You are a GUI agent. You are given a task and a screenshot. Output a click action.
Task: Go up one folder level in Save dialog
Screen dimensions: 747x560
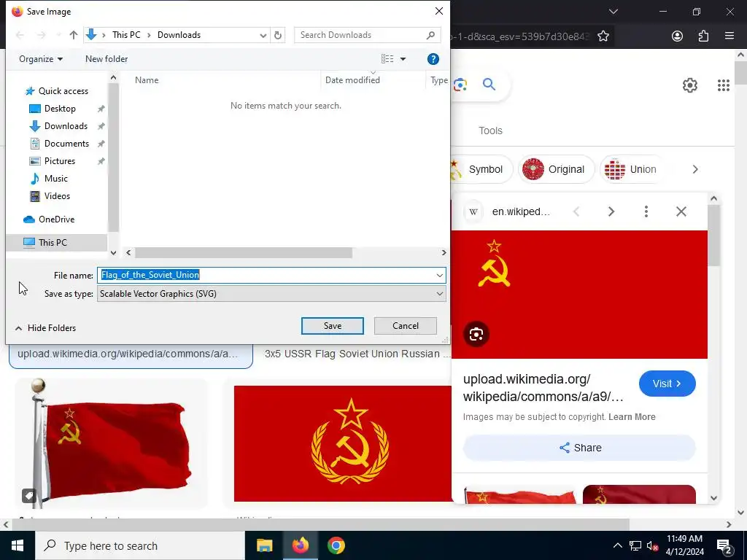(x=74, y=35)
